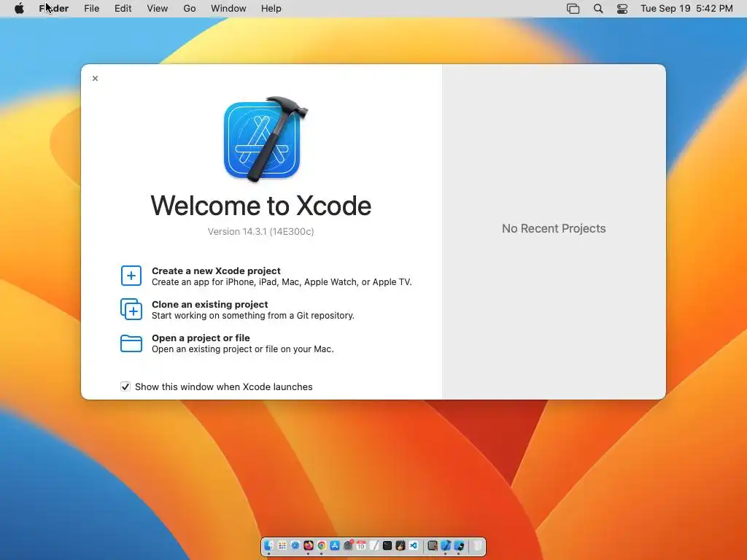Click the No Recent Projects text
Screen dimensions: 747x560
554,228
